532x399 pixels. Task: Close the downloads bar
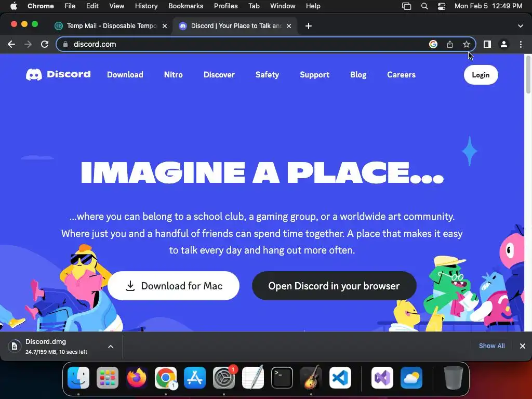tap(523, 345)
